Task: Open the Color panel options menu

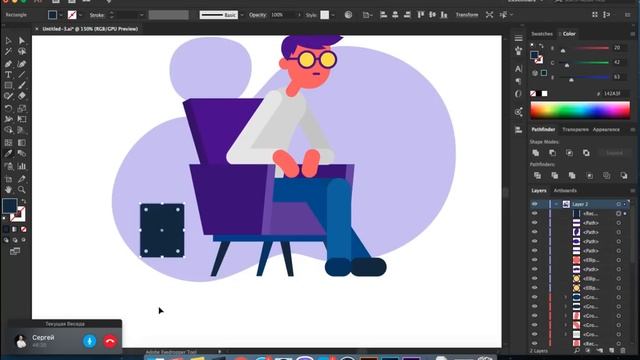Action: 633,34
